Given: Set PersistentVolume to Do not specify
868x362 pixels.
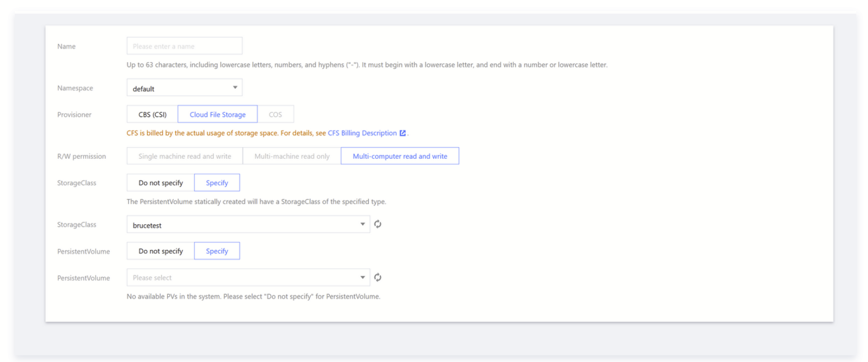Looking at the screenshot, I should [160, 251].
